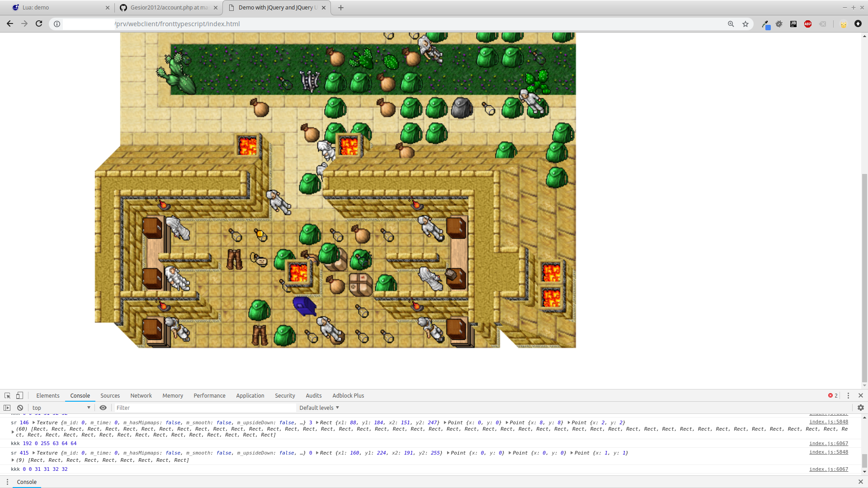
Task: Expand the Texture object in the sr 146 row
Action: (34, 422)
